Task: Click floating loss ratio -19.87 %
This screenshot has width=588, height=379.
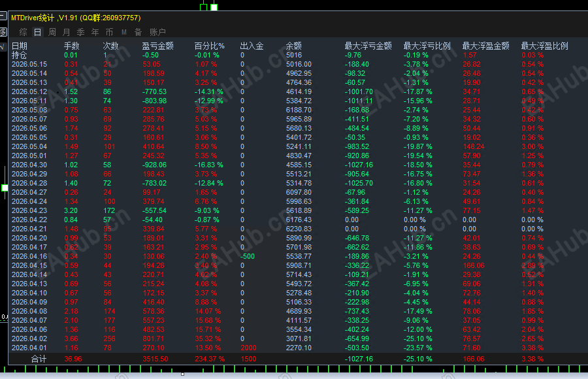Action: (418, 146)
